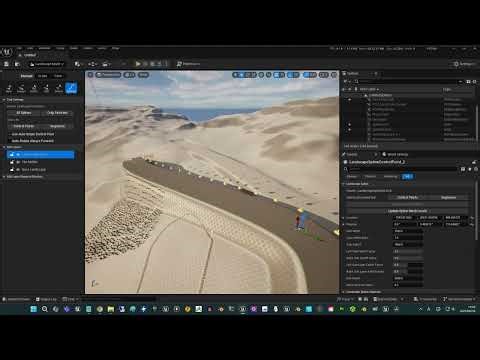This screenshot has width=480, height=360.
Task: Open the Output Log
Action: [x=46, y=299]
